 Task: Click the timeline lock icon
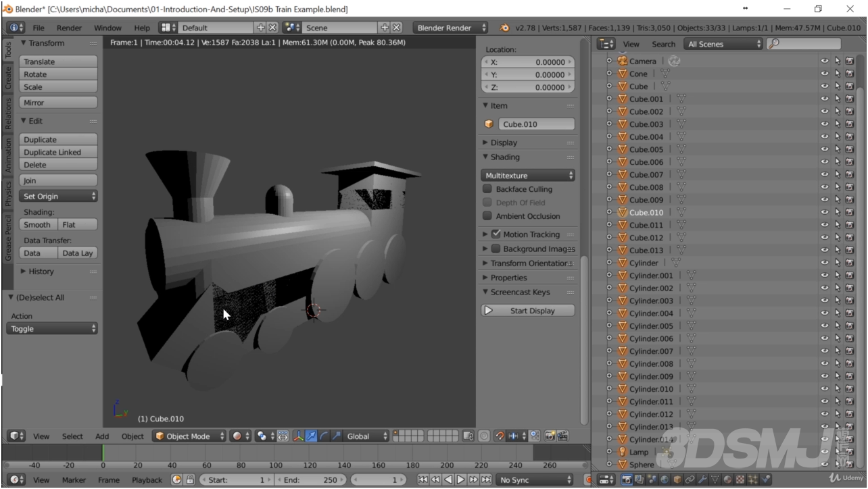191,480
